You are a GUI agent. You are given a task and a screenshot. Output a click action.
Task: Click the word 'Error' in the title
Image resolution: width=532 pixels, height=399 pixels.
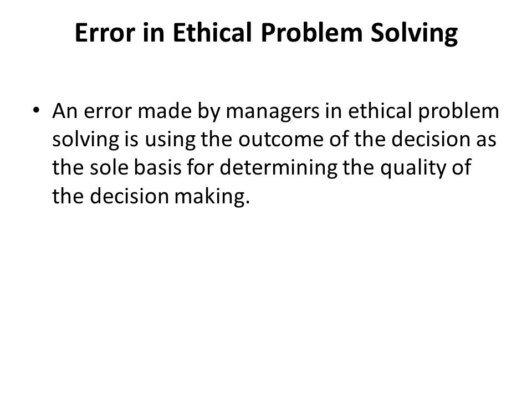pyautogui.click(x=105, y=33)
